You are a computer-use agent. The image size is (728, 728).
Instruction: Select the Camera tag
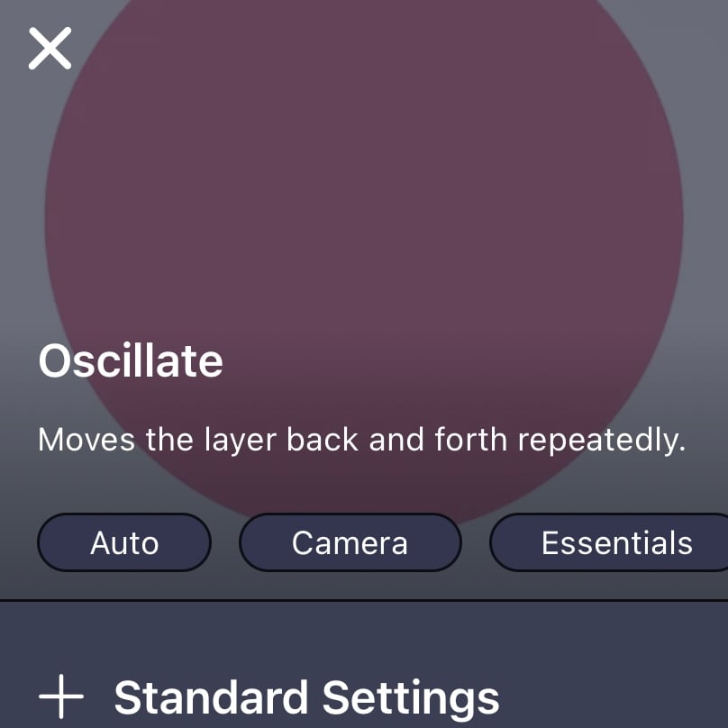point(350,542)
